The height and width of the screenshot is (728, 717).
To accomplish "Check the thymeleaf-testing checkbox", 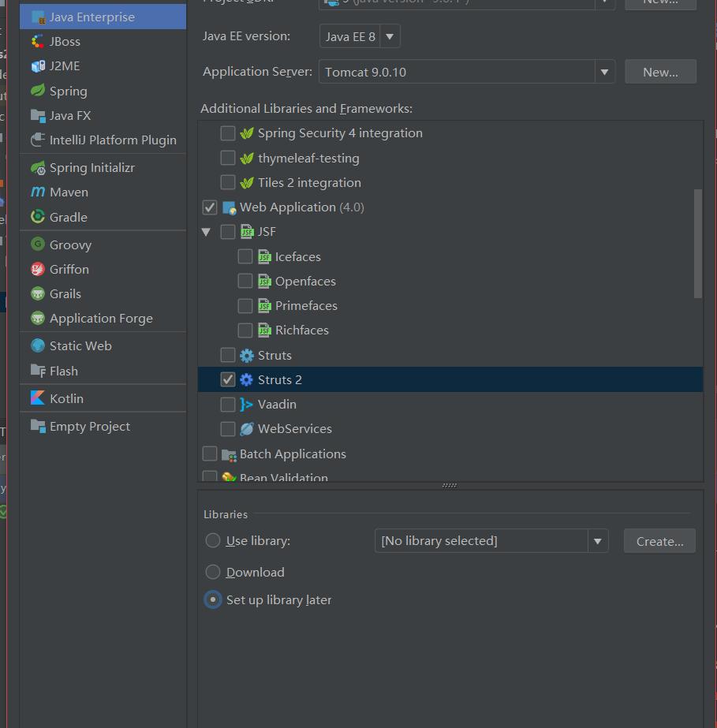I will click(227, 158).
